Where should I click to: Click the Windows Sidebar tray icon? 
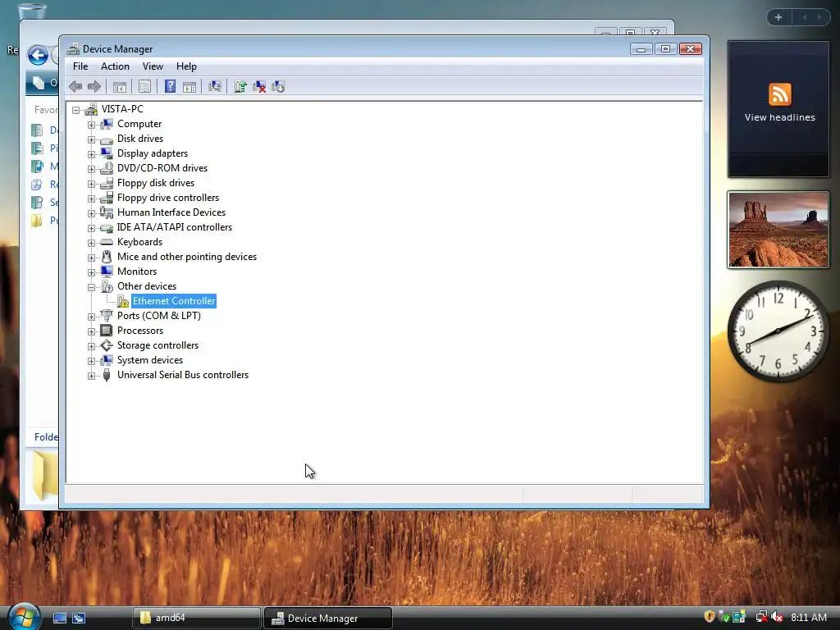(739, 617)
